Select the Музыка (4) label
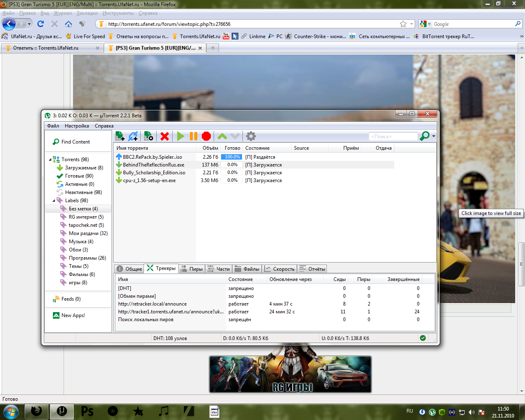Image resolution: width=525 pixels, height=420 pixels. click(x=77, y=242)
